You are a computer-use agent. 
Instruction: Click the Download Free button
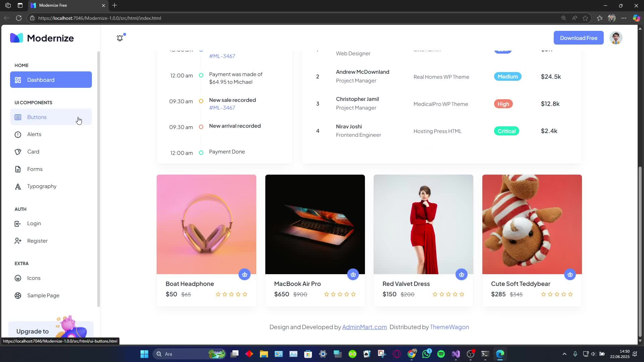(x=579, y=38)
